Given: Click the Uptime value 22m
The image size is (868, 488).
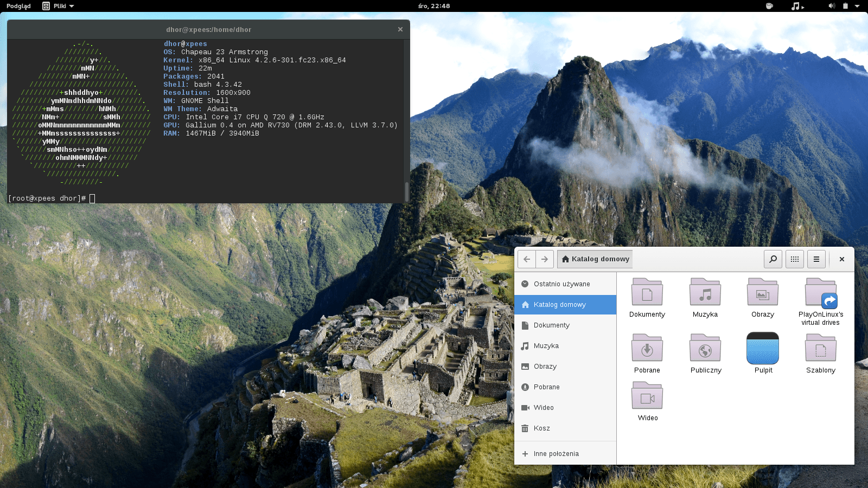Looking at the screenshot, I should [x=205, y=68].
